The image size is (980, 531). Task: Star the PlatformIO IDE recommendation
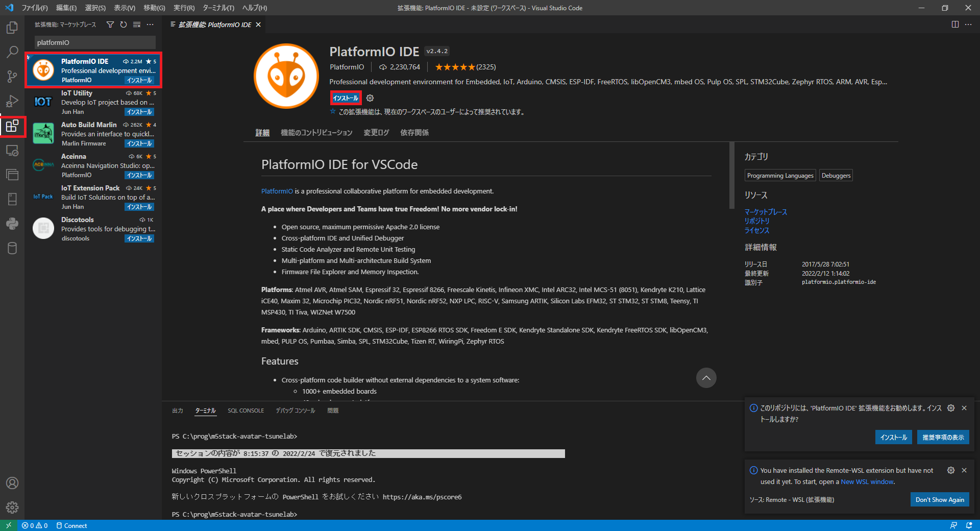[x=333, y=111]
